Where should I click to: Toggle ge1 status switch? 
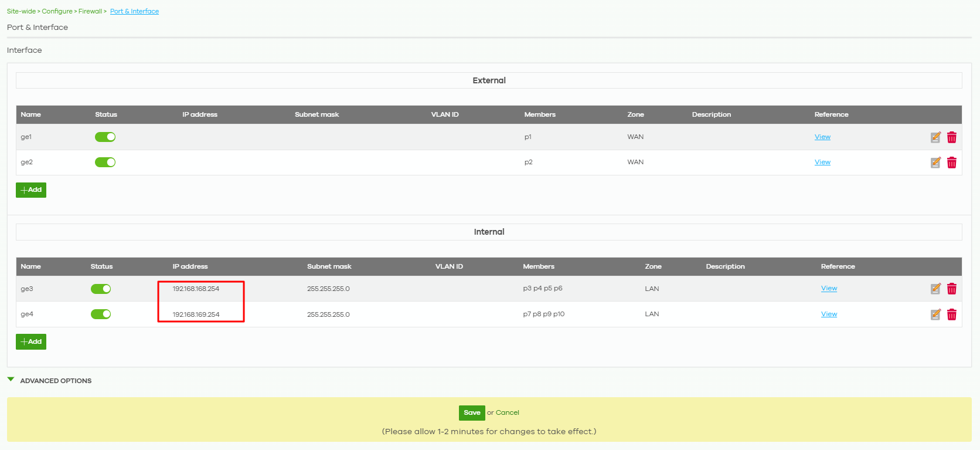pyautogui.click(x=106, y=137)
